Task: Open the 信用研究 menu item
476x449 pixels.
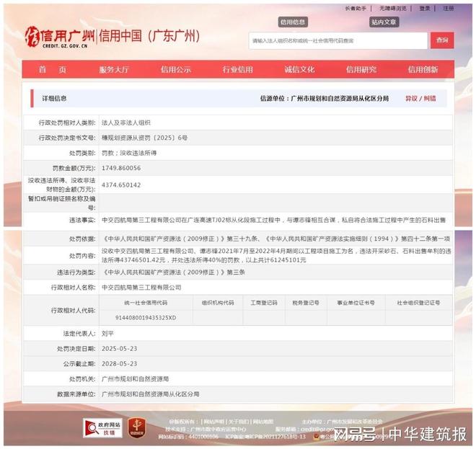Action: [361, 70]
